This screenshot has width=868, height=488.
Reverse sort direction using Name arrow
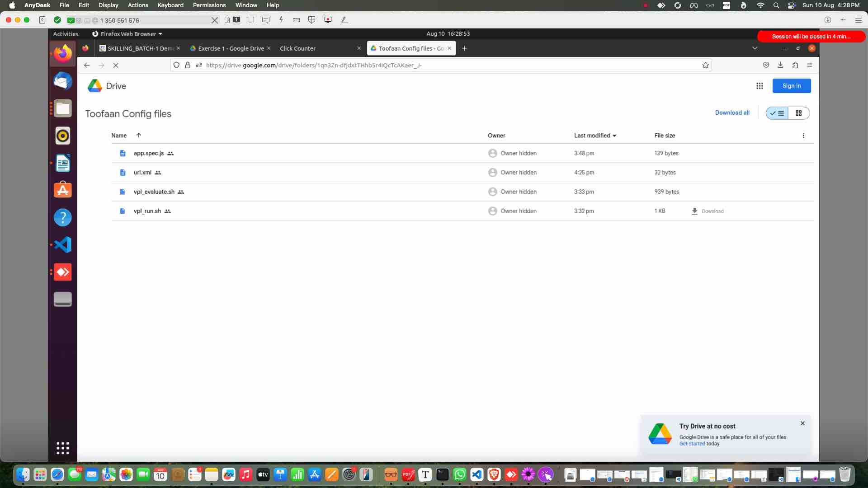pos(139,136)
